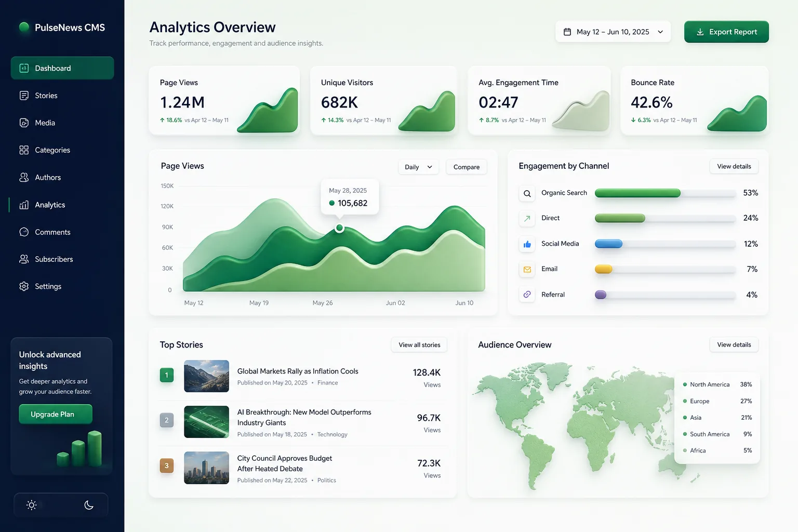Click the Settings gear icon
The width and height of the screenshot is (798, 532).
24,286
